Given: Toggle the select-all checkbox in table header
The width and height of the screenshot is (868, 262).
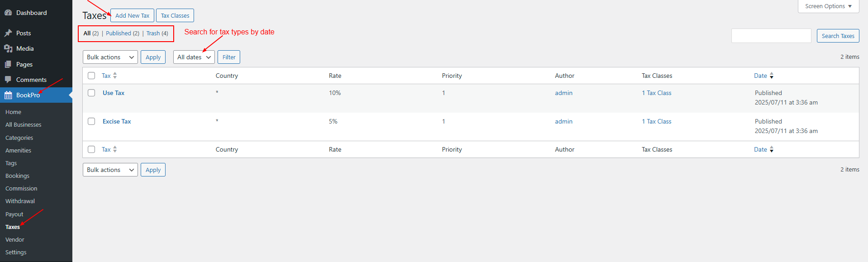Looking at the screenshot, I should 91,76.
